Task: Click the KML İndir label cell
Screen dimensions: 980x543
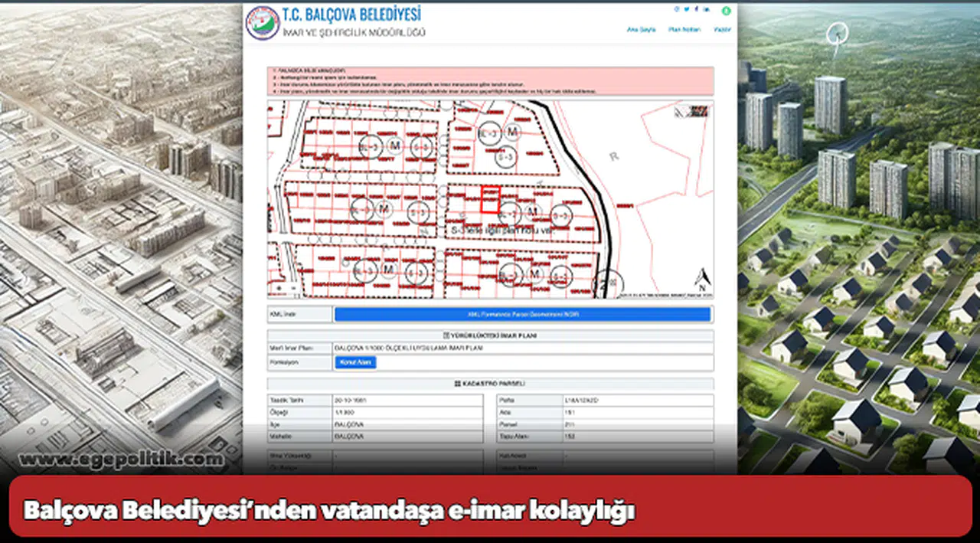Action: pyautogui.click(x=300, y=314)
